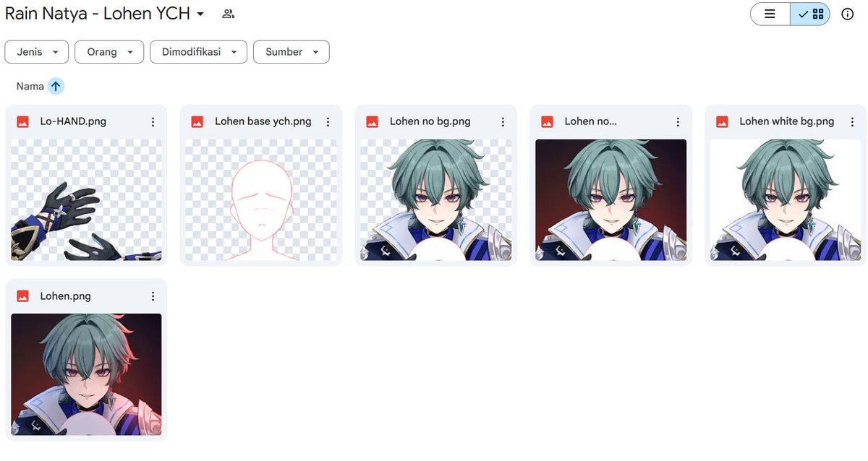Screen dimensions: 868x461
Task: Click the image file icon of Lohen base ych.png
Action: pyautogui.click(x=197, y=122)
